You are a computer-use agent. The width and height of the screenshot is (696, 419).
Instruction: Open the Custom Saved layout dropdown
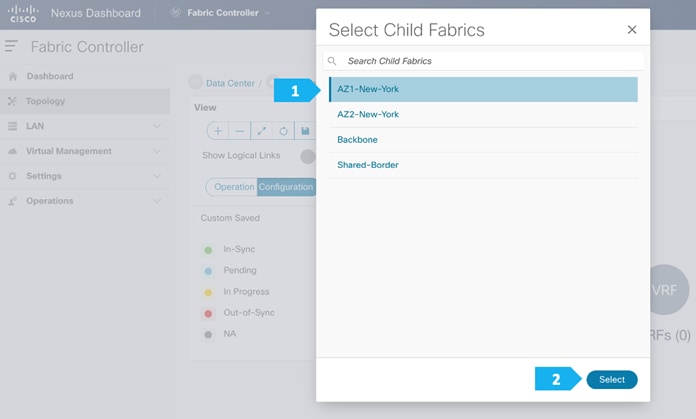[255, 218]
